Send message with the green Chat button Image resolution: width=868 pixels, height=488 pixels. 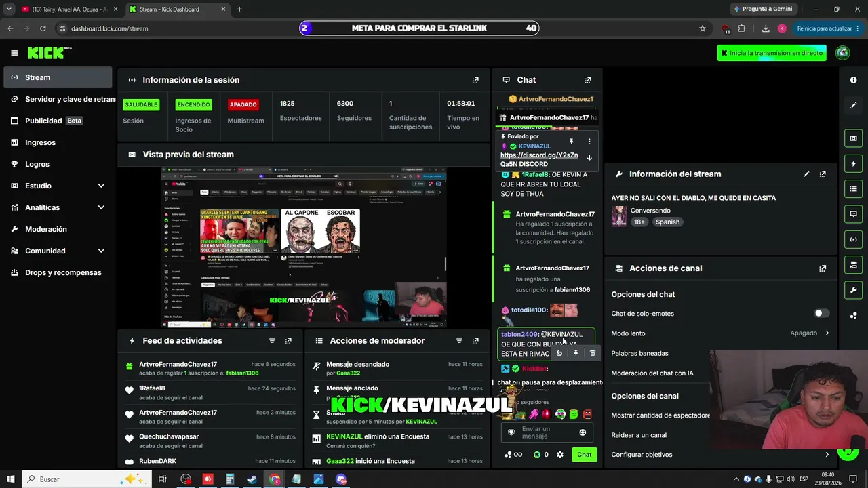pyautogui.click(x=584, y=455)
